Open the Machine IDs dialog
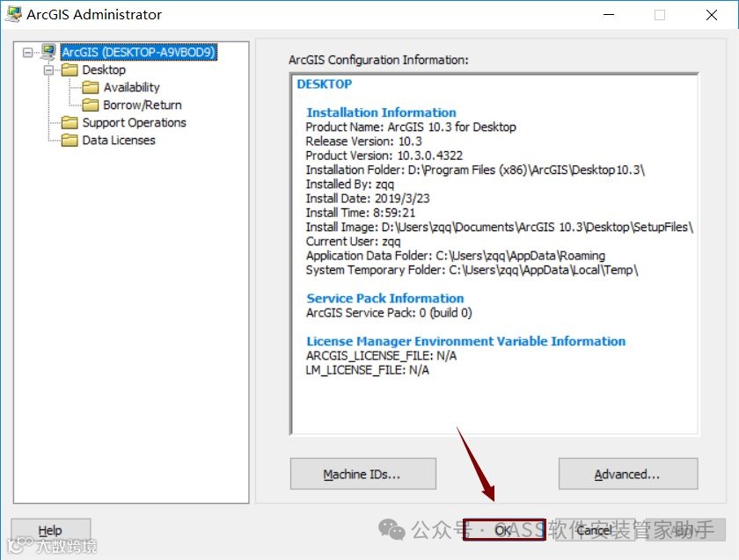This screenshot has width=739, height=560. (362, 474)
